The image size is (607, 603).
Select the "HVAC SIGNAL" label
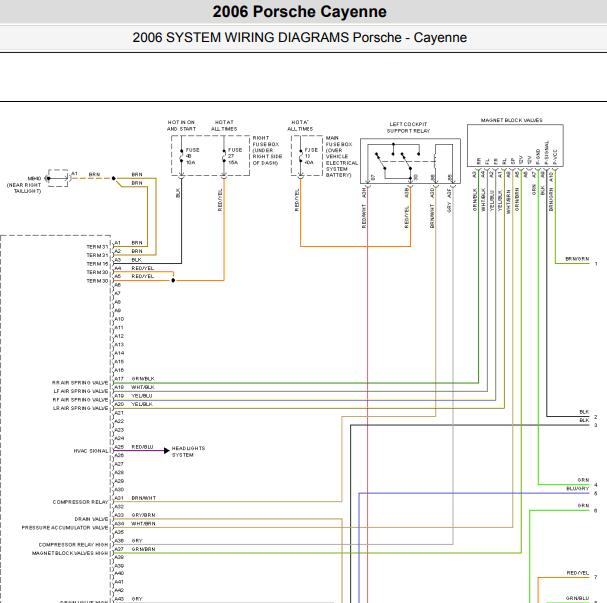(91, 451)
